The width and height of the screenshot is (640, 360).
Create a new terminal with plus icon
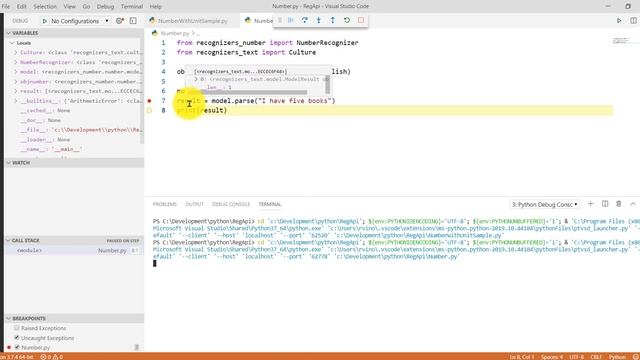coord(590,204)
